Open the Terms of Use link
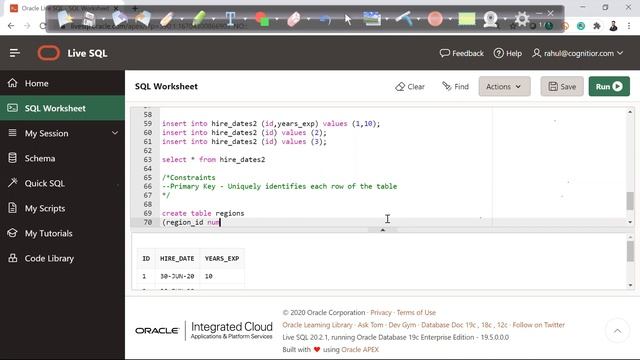 416,313
